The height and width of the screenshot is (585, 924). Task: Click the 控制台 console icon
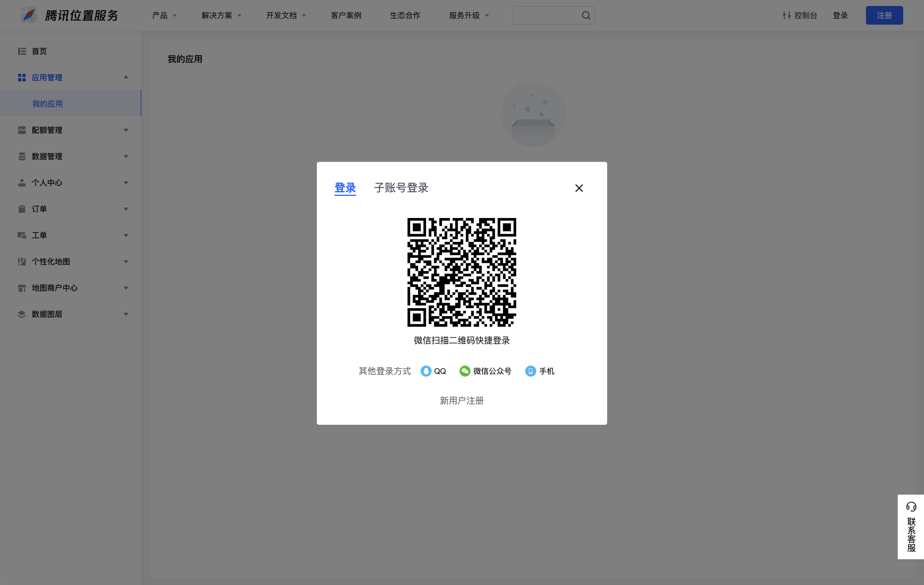pyautogui.click(x=787, y=15)
